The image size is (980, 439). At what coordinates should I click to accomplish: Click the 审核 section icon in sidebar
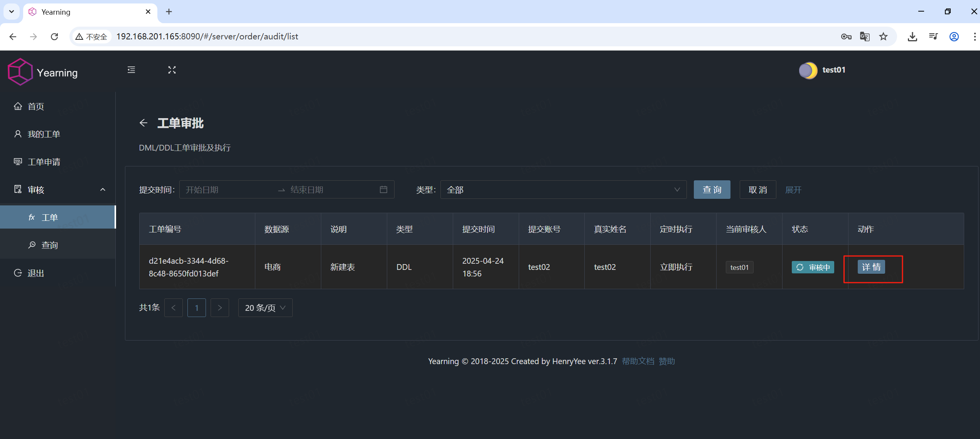pyautogui.click(x=18, y=190)
